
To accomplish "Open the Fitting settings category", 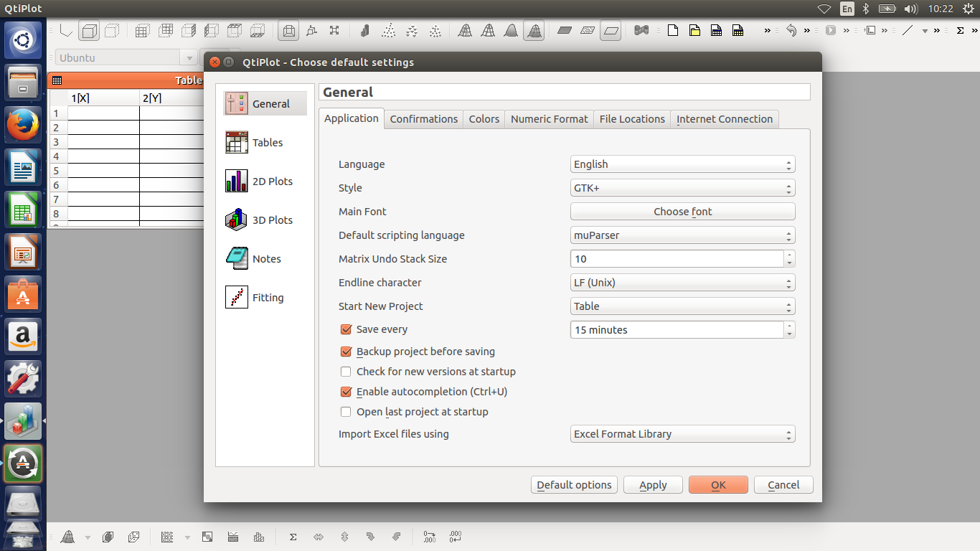I will click(265, 297).
